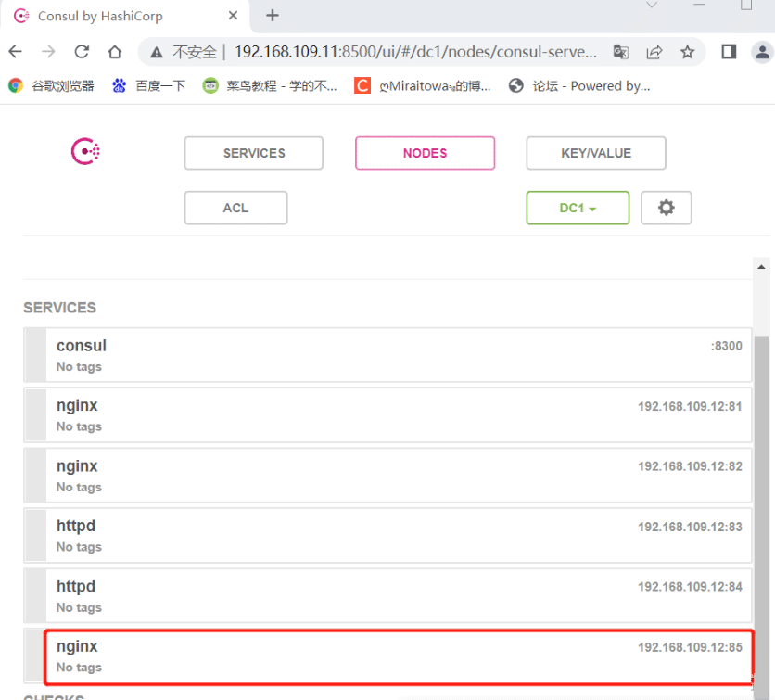Switch to the NODES tab
775x700 pixels.
(x=426, y=153)
